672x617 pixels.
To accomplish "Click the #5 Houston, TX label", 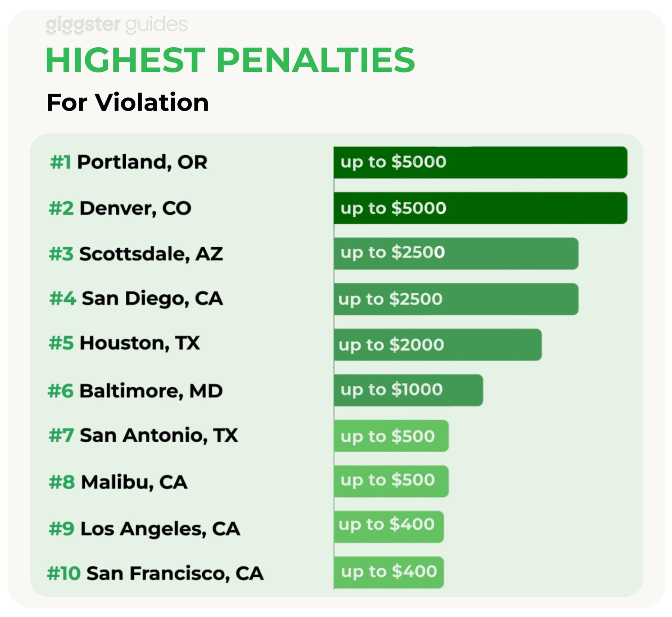I will [x=124, y=343].
